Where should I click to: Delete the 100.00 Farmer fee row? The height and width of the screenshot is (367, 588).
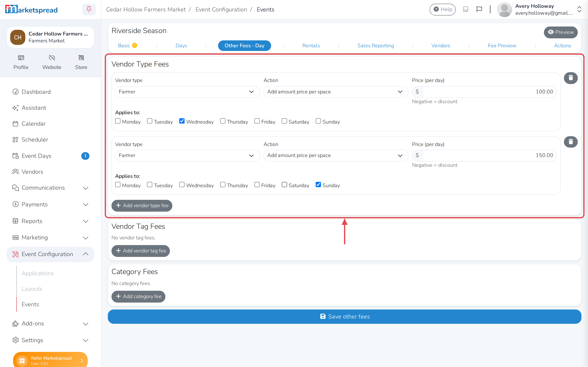(x=570, y=78)
